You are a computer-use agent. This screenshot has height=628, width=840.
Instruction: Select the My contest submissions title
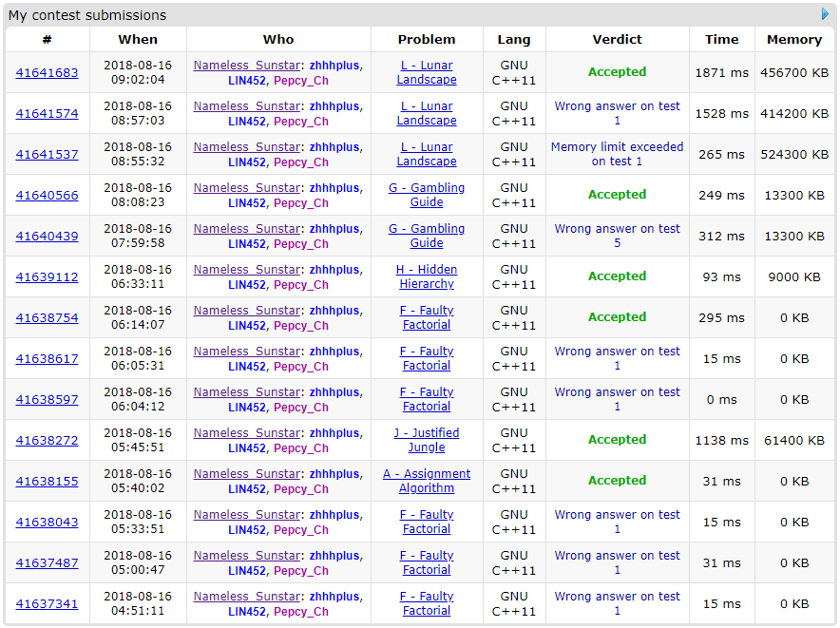pyautogui.click(x=87, y=15)
